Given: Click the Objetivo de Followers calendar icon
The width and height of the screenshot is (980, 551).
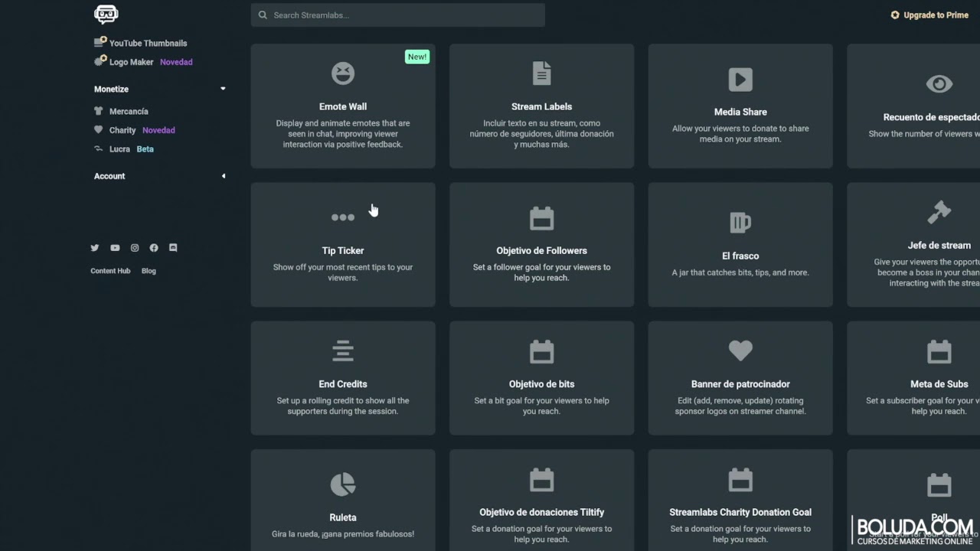Looking at the screenshot, I should click(541, 218).
